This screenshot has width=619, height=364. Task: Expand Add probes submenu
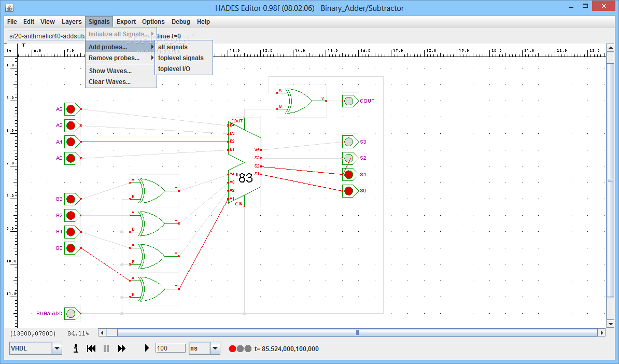(x=121, y=47)
